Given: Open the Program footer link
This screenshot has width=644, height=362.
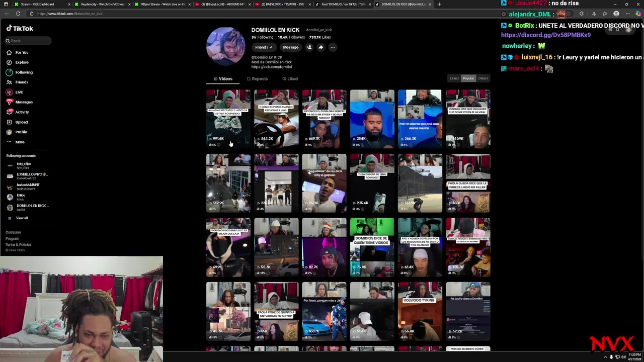Looking at the screenshot, I should tap(13, 238).
